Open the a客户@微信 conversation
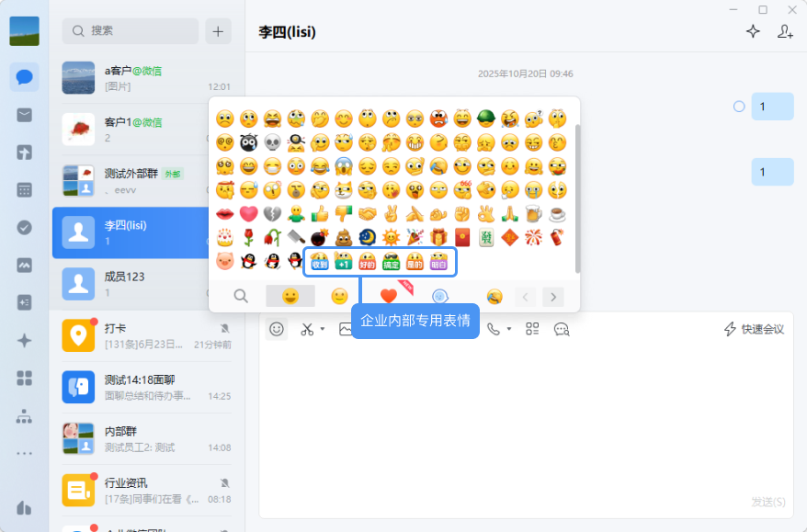 point(147,78)
